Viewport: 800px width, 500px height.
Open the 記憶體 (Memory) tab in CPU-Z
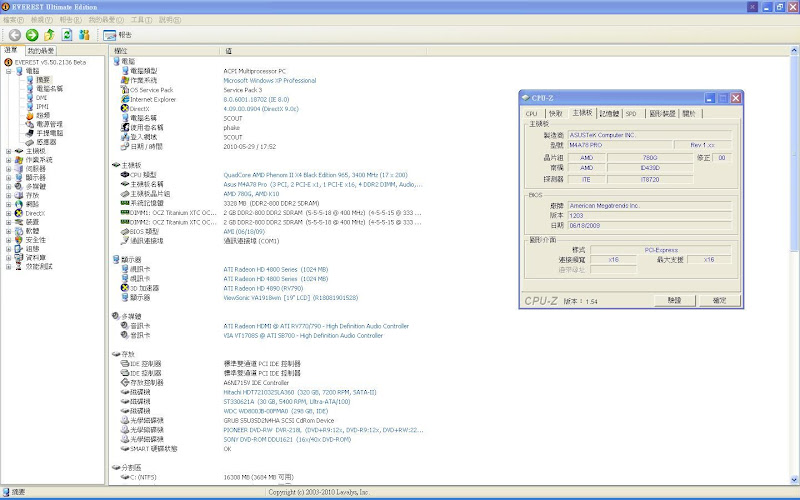[x=609, y=113]
